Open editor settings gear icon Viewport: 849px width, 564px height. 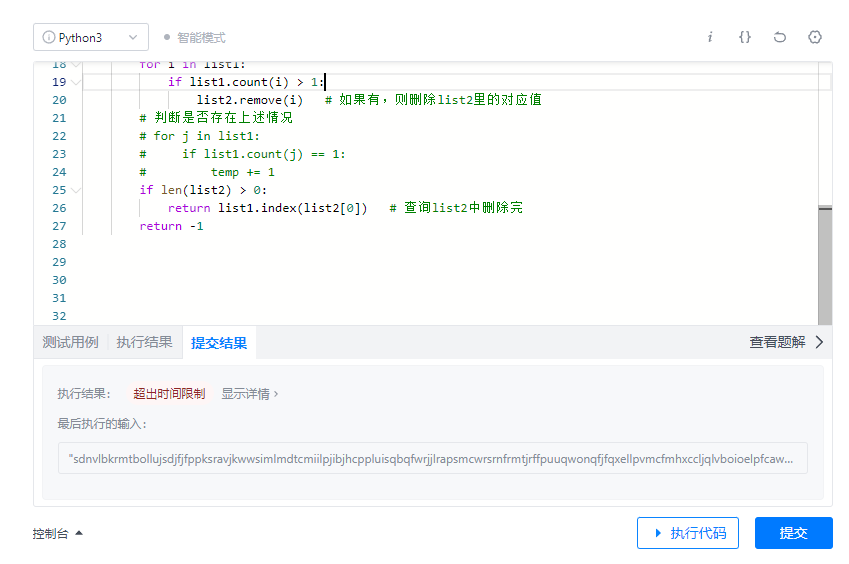coord(815,37)
